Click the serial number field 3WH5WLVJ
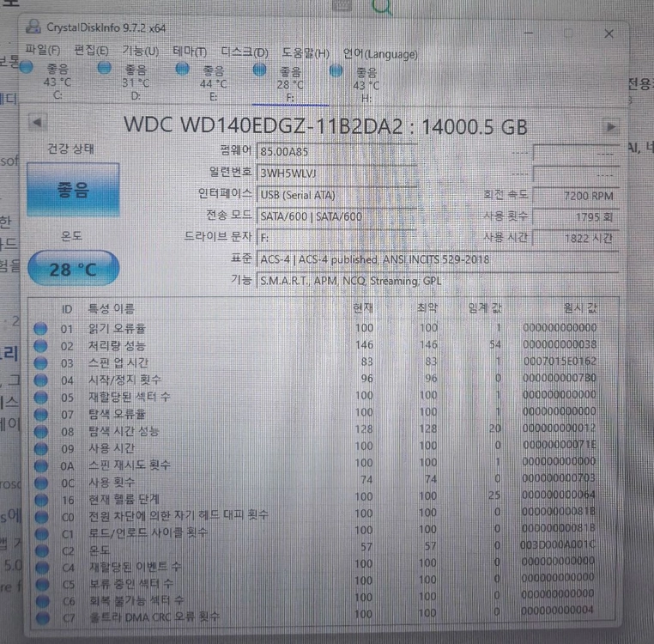654x644 pixels. (x=336, y=173)
